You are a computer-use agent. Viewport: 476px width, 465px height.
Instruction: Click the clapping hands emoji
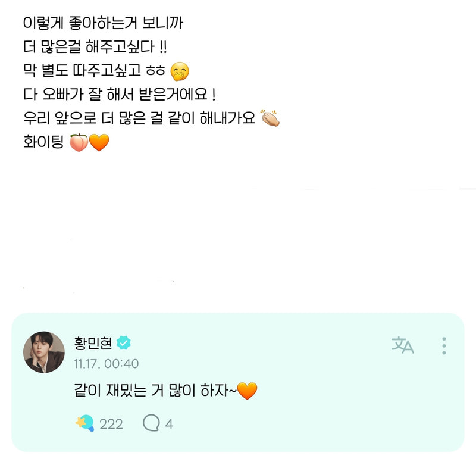tap(270, 118)
